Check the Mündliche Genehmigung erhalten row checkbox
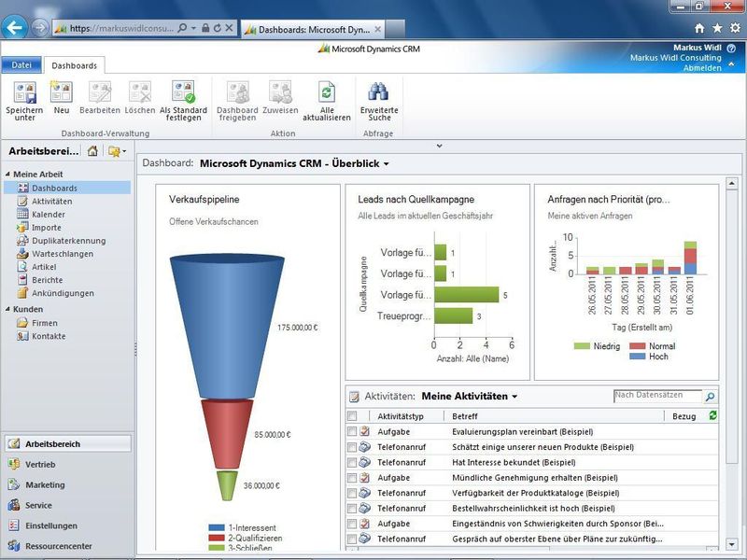 352,477
